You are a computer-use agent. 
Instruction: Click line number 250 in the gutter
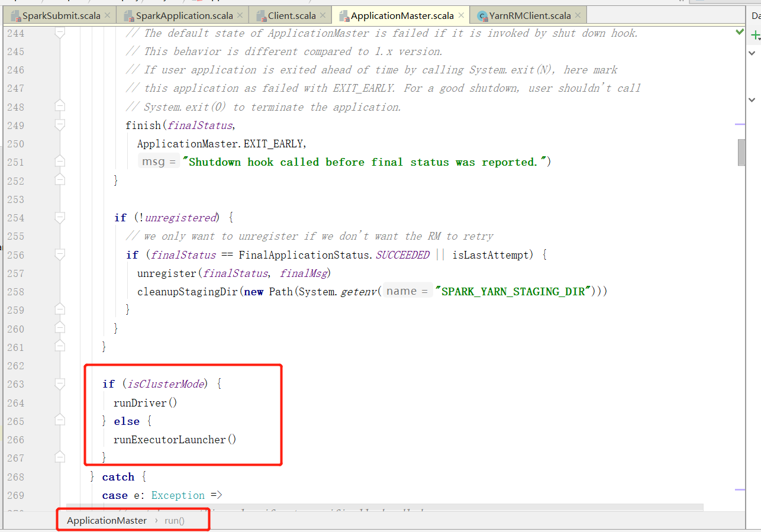coord(16,143)
